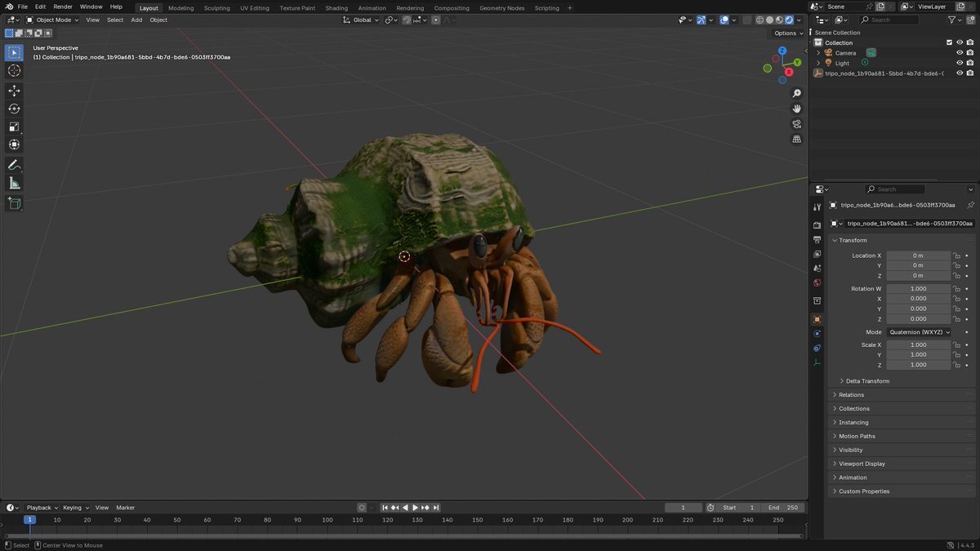Viewport: 980px width, 551px height.
Task: Open the View Layer properties tab
Action: pos(817,254)
